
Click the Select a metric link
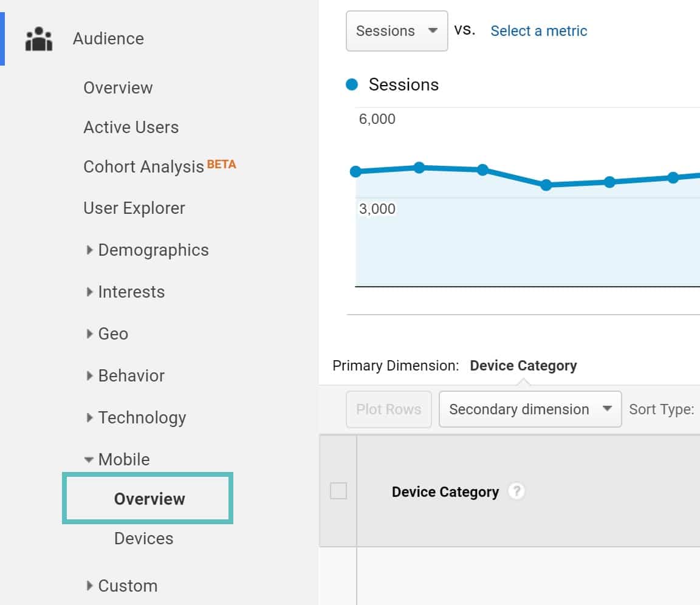point(538,30)
